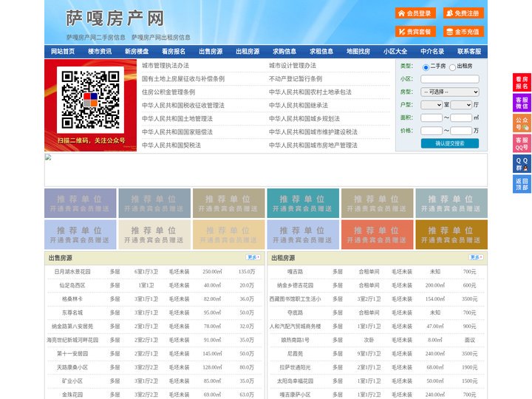
Task: Open 地图找房 in navigation bar
Action: (358, 52)
